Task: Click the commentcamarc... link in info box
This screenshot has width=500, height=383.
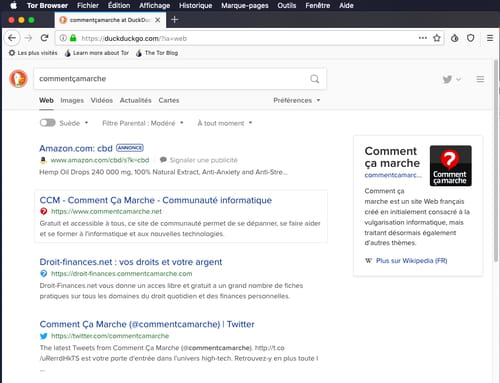Action: pos(393,175)
